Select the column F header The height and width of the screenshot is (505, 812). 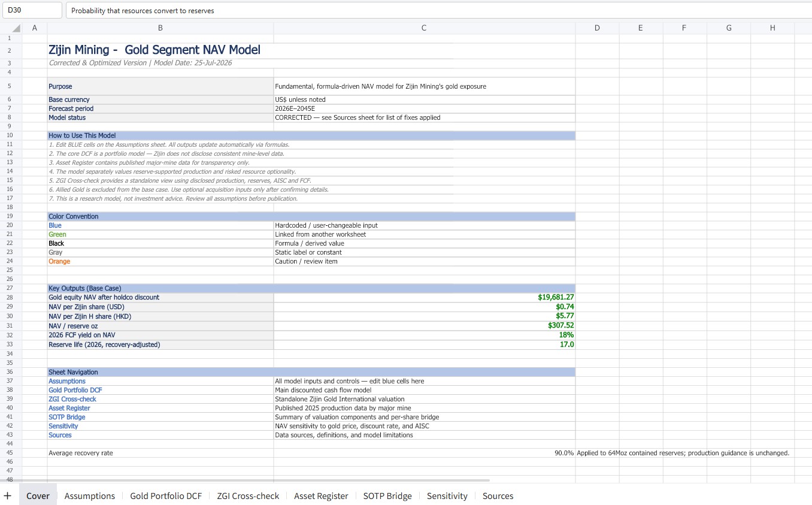click(684, 28)
